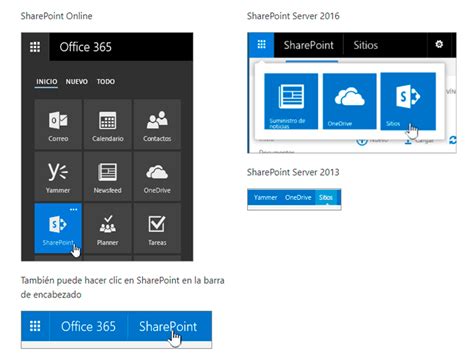Viewport: 474px width, 364px height.
Task: Click Office 365 in the blue header bar
Action: coord(88,326)
